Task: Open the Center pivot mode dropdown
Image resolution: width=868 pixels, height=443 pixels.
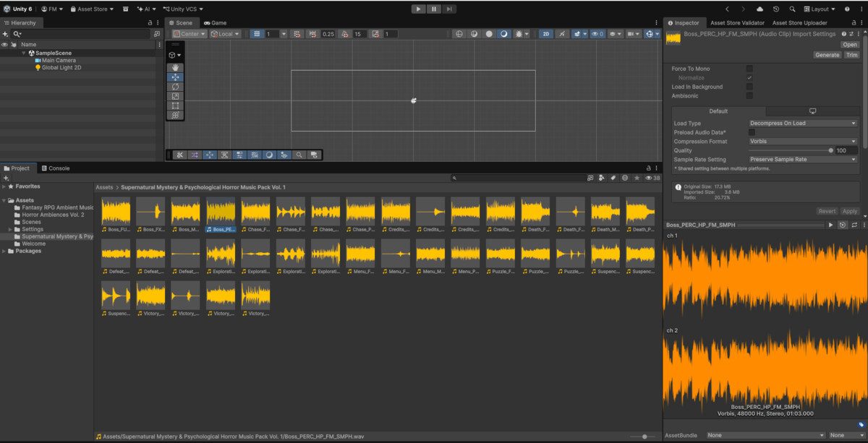Action: coord(189,34)
